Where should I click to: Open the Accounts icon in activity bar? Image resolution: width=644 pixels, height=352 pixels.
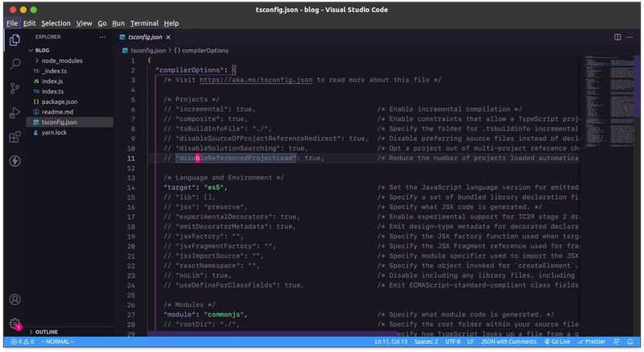[14, 300]
